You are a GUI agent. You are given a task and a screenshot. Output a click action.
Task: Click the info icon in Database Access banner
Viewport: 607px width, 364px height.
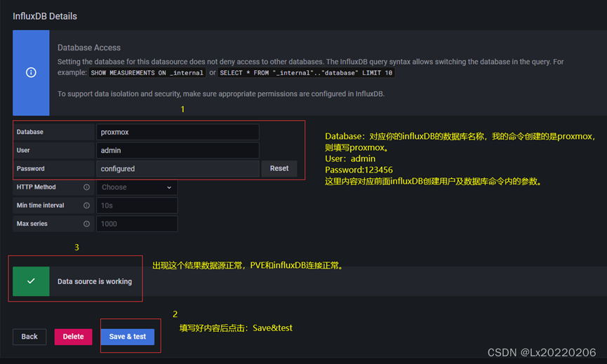31,72
